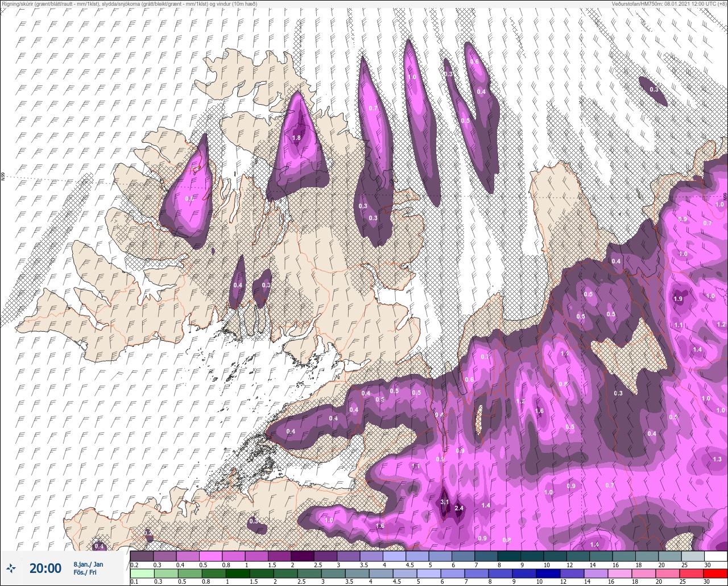Click the '8.jan./ Jan' date text
Image resolution: width=728 pixels, height=586 pixels.
[88, 564]
